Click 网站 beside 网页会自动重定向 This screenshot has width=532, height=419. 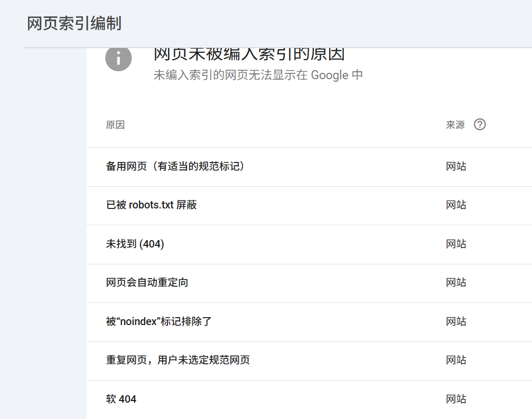click(455, 283)
